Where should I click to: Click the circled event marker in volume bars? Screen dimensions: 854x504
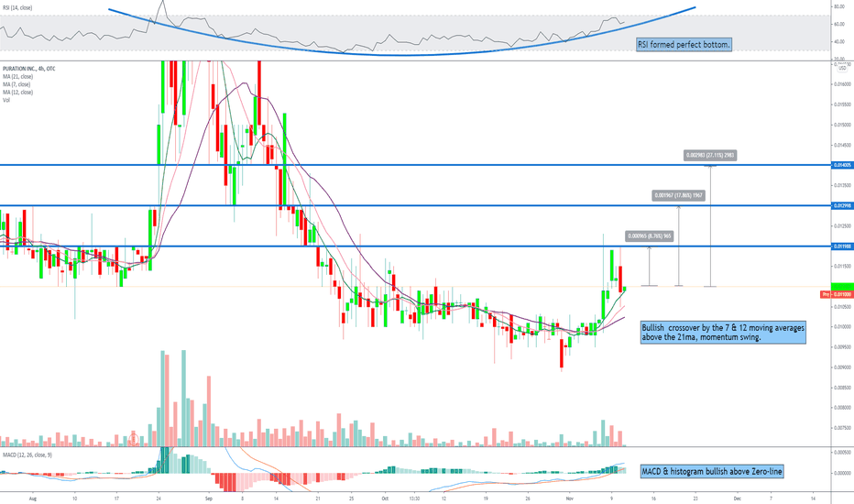point(134,437)
